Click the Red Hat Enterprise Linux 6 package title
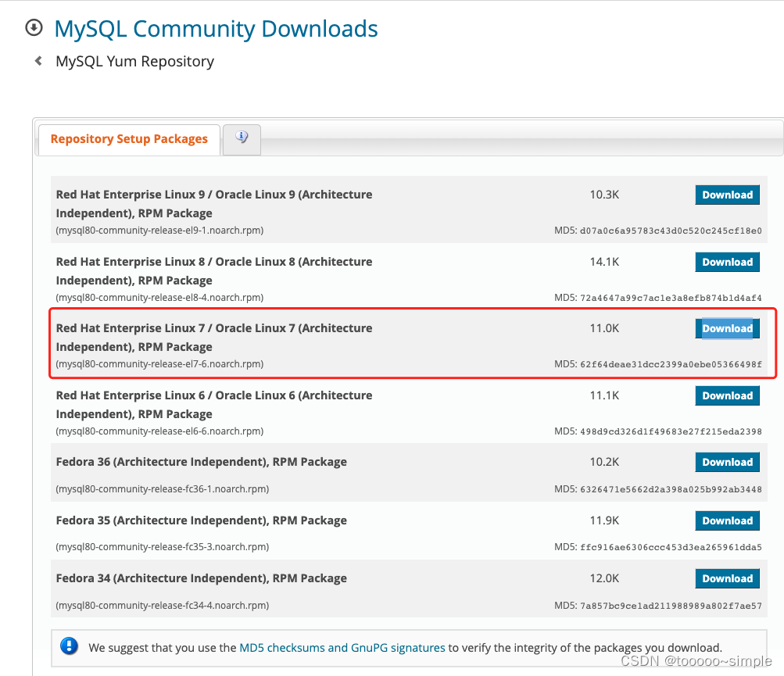784x676 pixels. (x=214, y=405)
